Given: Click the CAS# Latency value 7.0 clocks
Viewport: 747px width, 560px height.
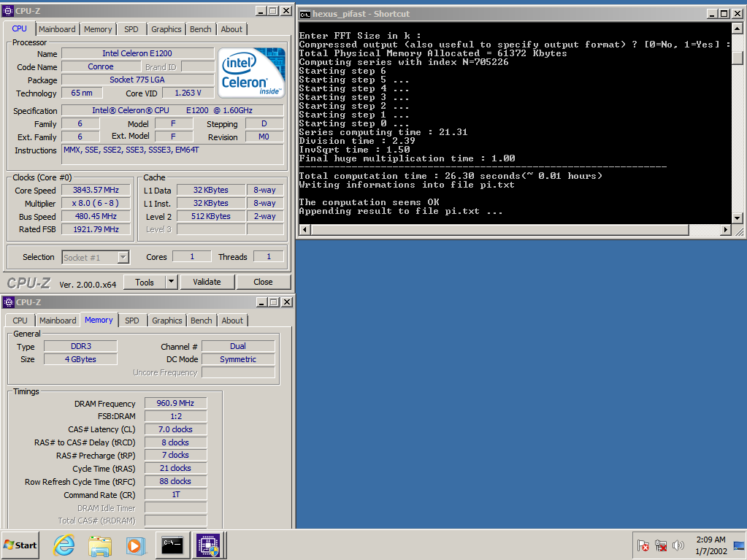Looking at the screenshot, I should click(x=175, y=429).
